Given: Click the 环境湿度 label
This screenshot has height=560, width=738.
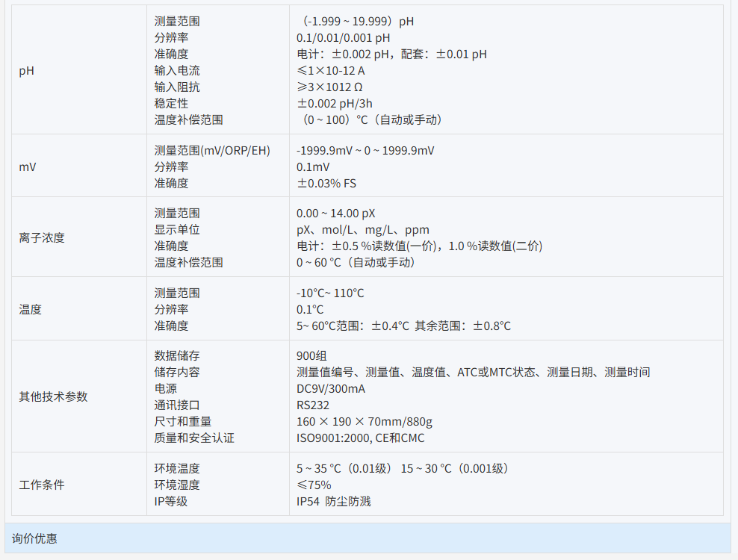Looking at the screenshot, I should pos(177,485).
